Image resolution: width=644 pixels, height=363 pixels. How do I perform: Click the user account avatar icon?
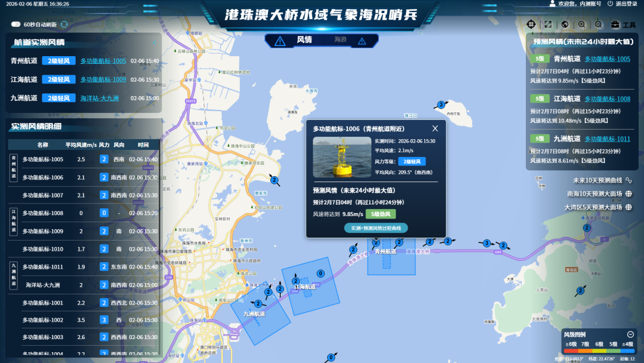(x=552, y=4)
